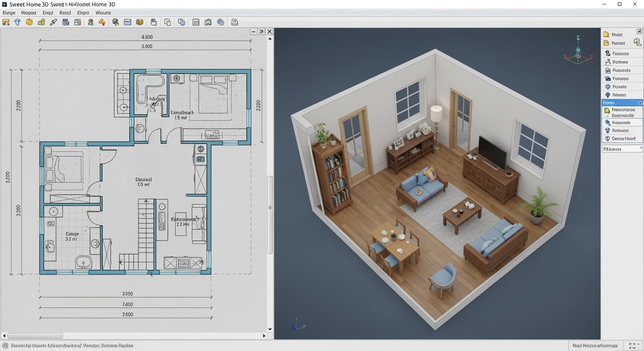
Task: Click the plan's horizontal scrollbar left arrow
Action: pos(4,335)
